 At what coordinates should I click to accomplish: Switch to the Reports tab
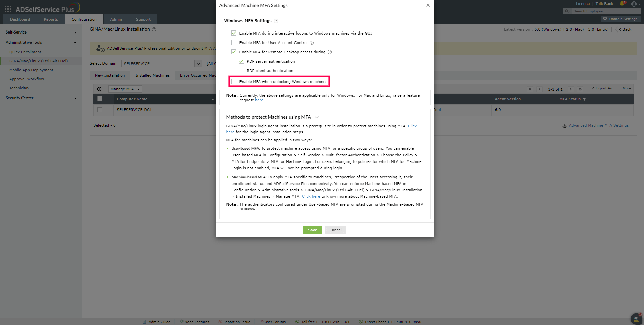tap(51, 19)
